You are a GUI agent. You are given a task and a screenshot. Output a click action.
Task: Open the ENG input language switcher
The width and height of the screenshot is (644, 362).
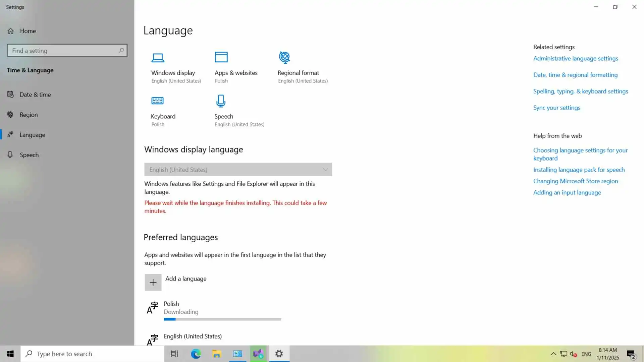pyautogui.click(x=586, y=354)
